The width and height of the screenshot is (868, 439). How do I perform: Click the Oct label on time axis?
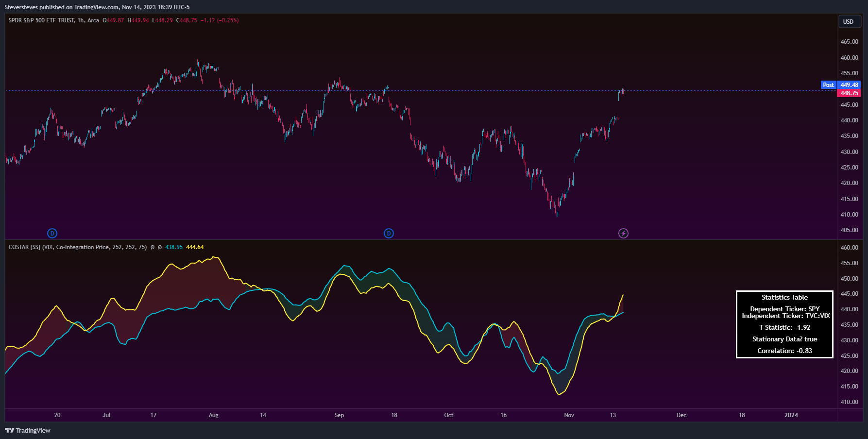point(448,415)
